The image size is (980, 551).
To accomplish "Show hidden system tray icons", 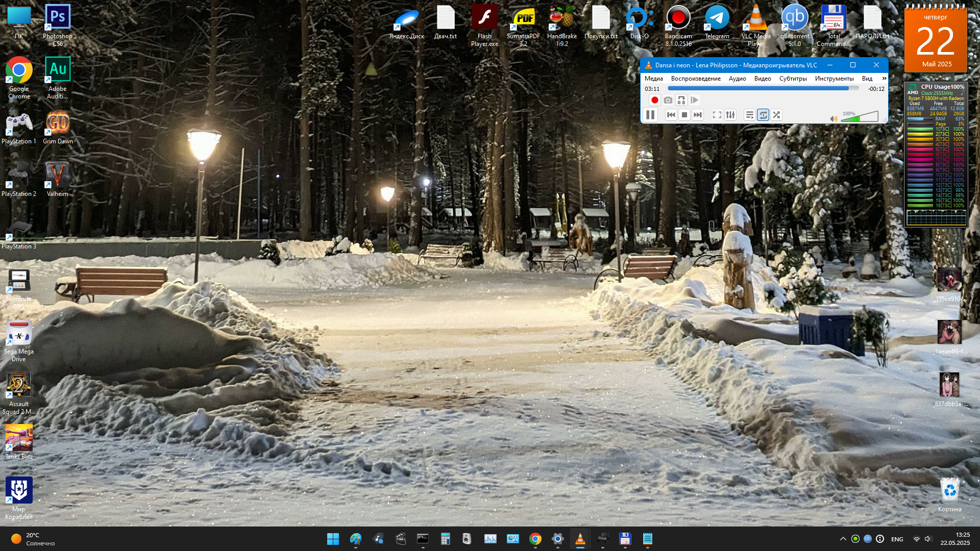I will (843, 539).
